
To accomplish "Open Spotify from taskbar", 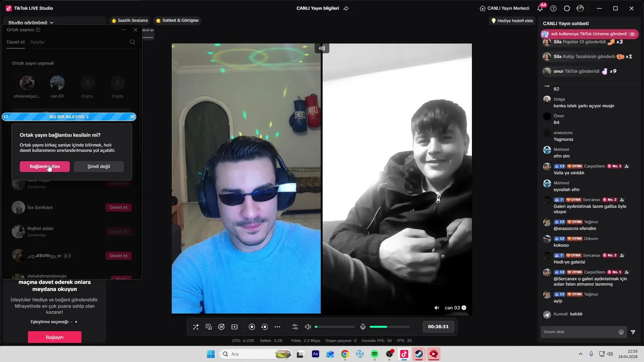I will 374,354.
